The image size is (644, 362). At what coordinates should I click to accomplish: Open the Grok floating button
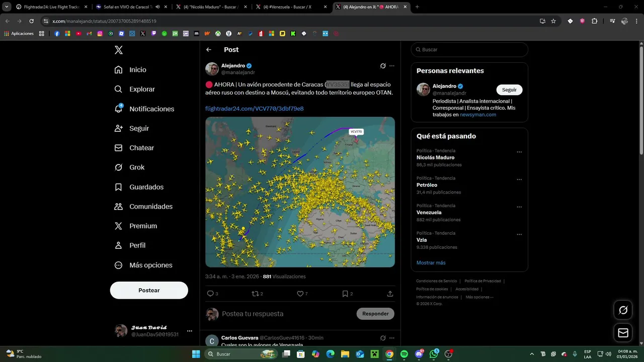coord(623,310)
